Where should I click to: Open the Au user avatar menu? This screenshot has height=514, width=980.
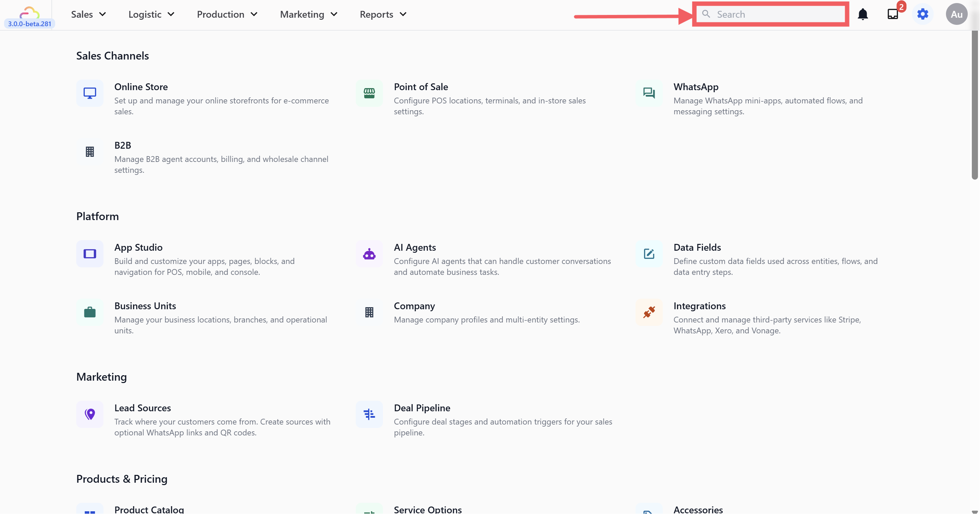957,14
